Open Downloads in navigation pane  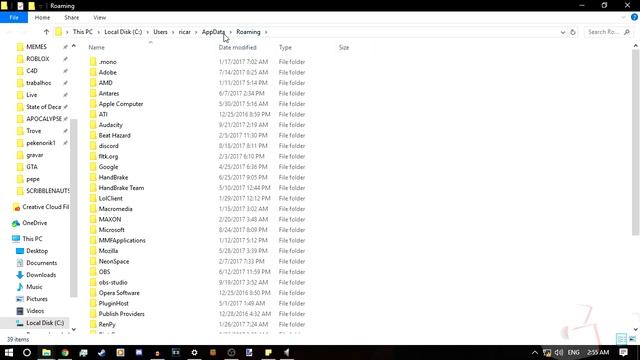click(x=41, y=275)
